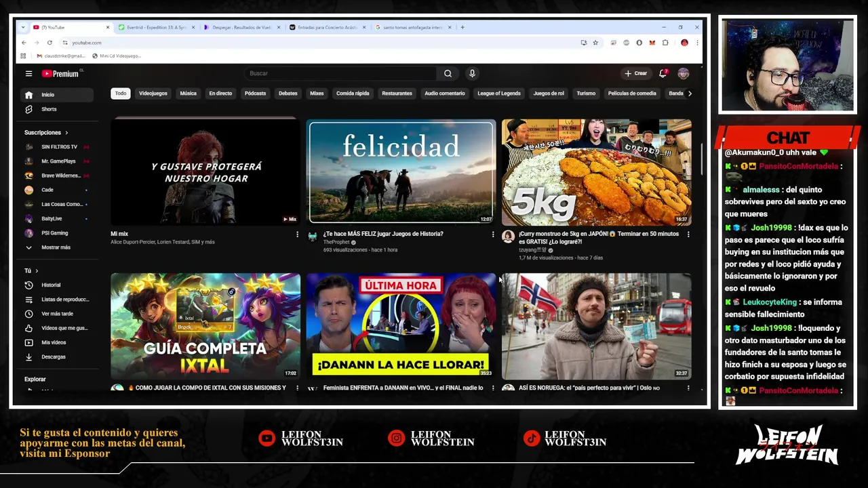This screenshot has width=868, height=488.
Task: Select the League of Legends filter chip
Action: pyautogui.click(x=499, y=94)
